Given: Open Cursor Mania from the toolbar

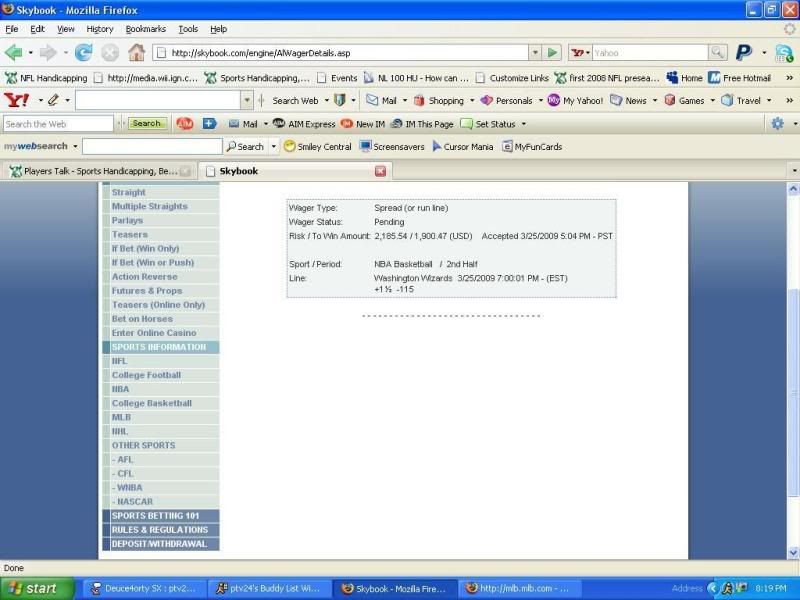Looking at the screenshot, I should (462, 146).
